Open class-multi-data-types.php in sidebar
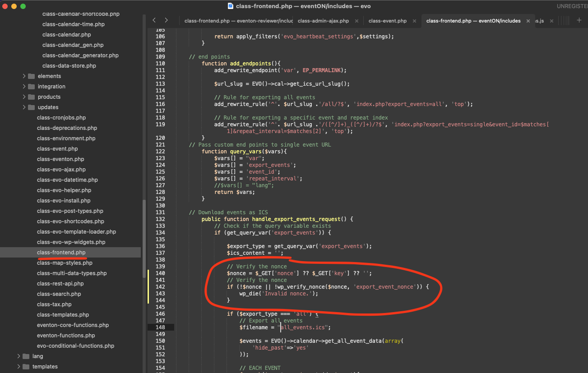 [x=72, y=273]
